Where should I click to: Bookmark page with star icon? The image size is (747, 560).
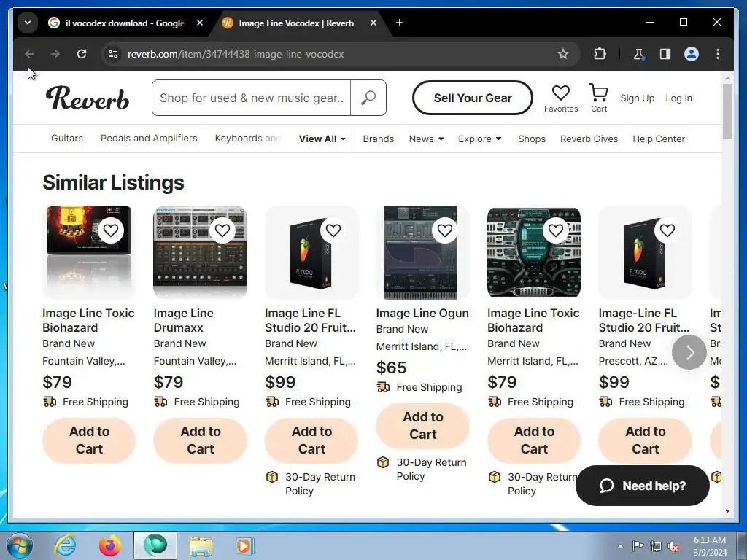(x=563, y=54)
